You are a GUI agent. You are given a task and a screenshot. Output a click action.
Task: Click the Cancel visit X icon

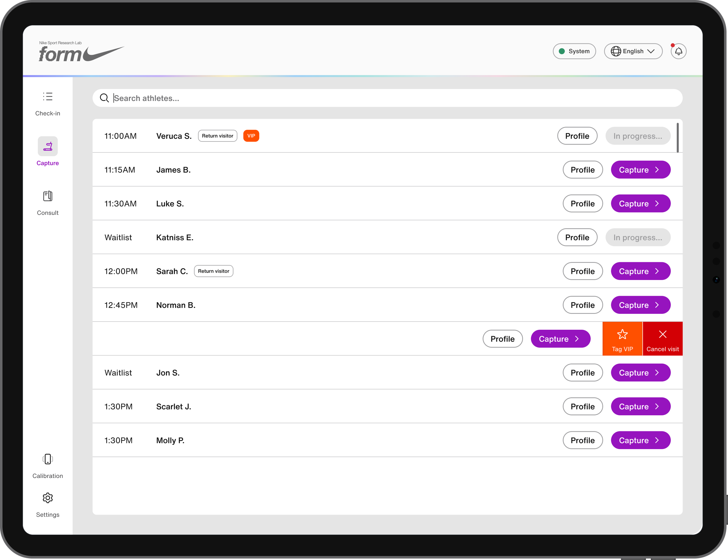[663, 334]
